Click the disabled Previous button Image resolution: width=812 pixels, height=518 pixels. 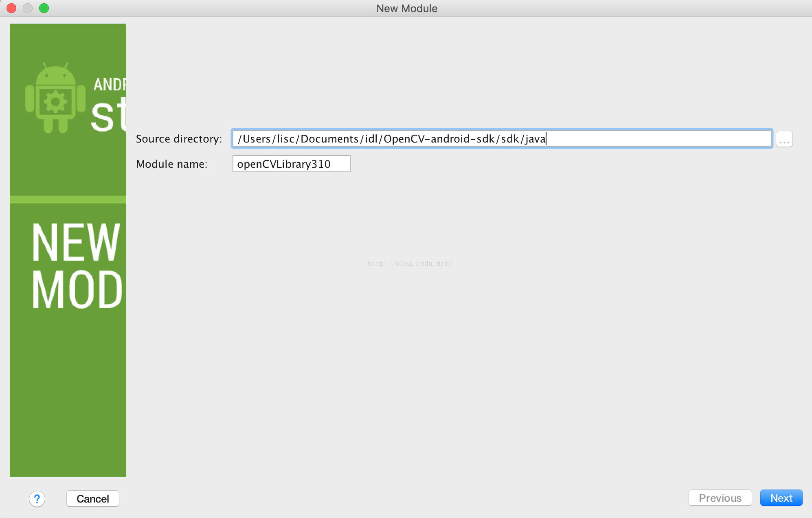pos(720,498)
